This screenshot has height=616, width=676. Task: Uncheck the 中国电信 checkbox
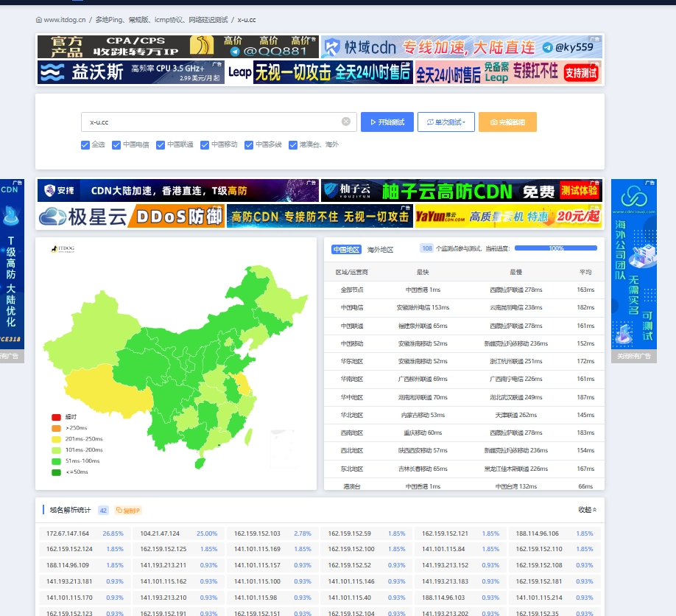click(116, 145)
